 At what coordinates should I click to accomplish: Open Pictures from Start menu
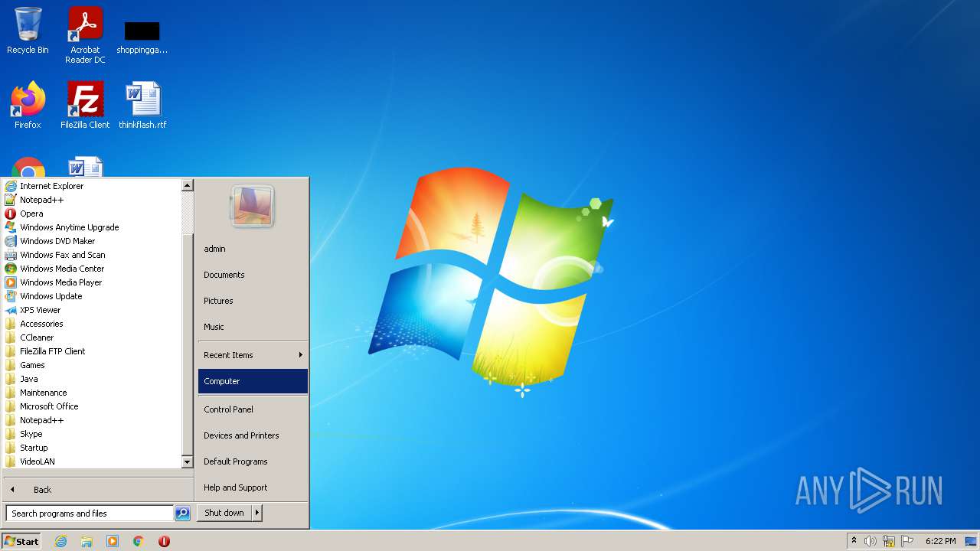(253, 301)
